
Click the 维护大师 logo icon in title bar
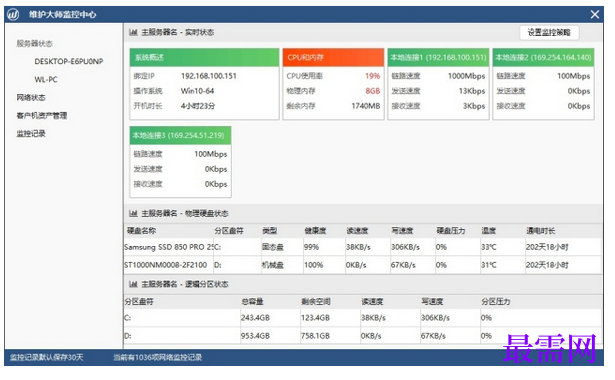[x=13, y=15]
